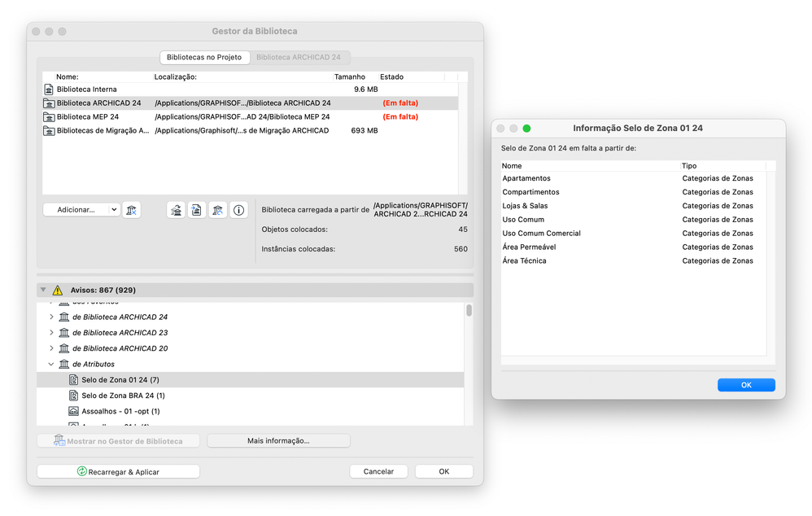Click the library icon with blue refresh arrow

click(x=217, y=210)
